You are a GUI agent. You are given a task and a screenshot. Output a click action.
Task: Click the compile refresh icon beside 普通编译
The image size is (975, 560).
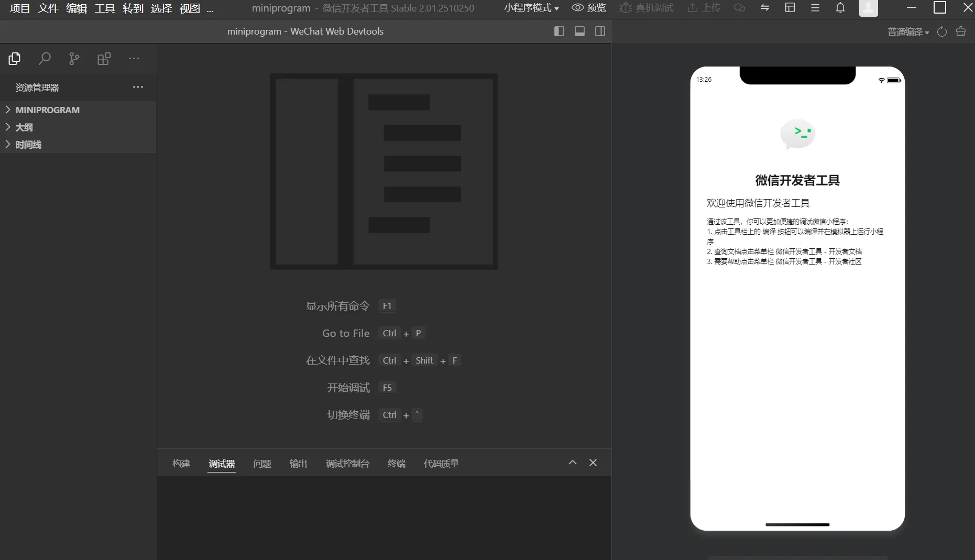click(x=941, y=31)
